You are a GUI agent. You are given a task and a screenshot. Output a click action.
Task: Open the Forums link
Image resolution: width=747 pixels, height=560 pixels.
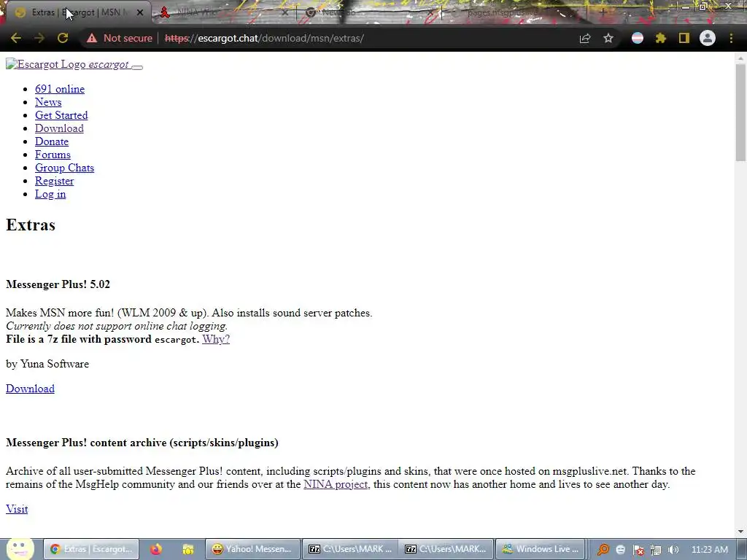click(53, 155)
